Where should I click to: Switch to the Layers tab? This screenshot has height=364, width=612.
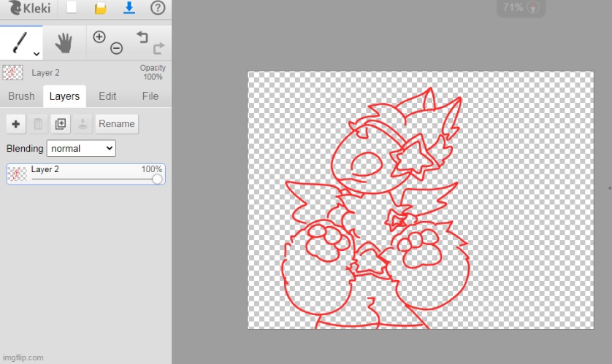(64, 96)
